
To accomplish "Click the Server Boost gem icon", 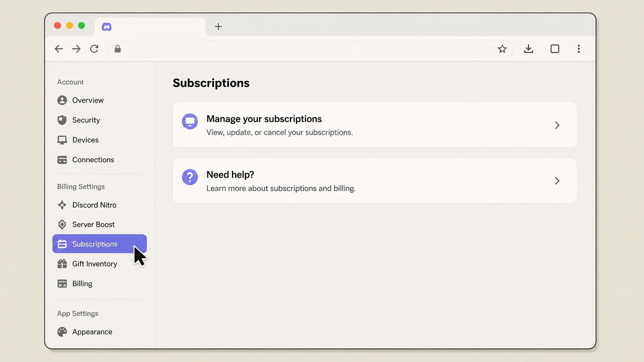I will [x=62, y=225].
